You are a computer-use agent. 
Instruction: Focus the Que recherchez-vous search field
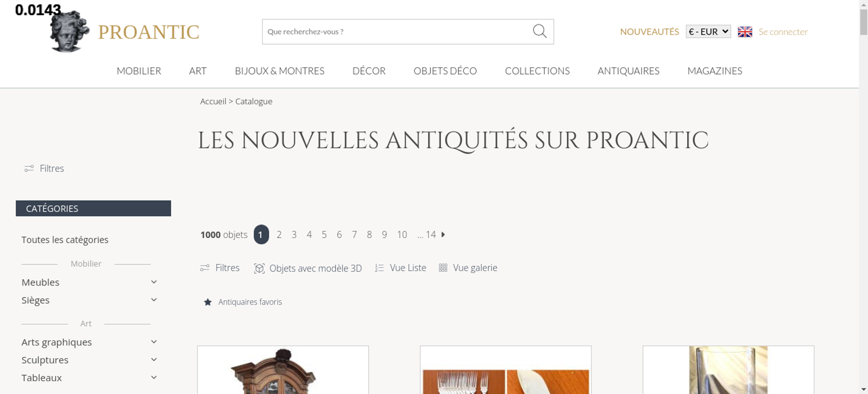pyautogui.click(x=397, y=32)
